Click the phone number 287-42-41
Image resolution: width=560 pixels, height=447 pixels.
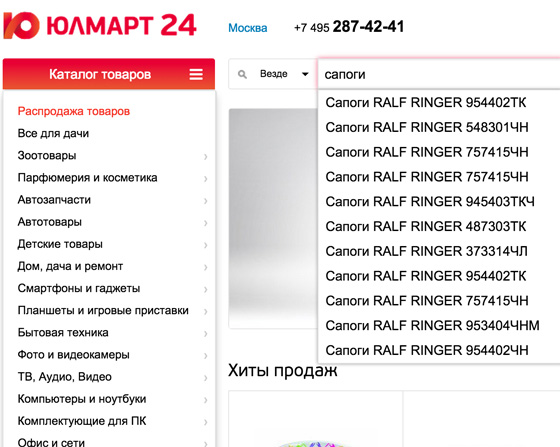pos(368,26)
